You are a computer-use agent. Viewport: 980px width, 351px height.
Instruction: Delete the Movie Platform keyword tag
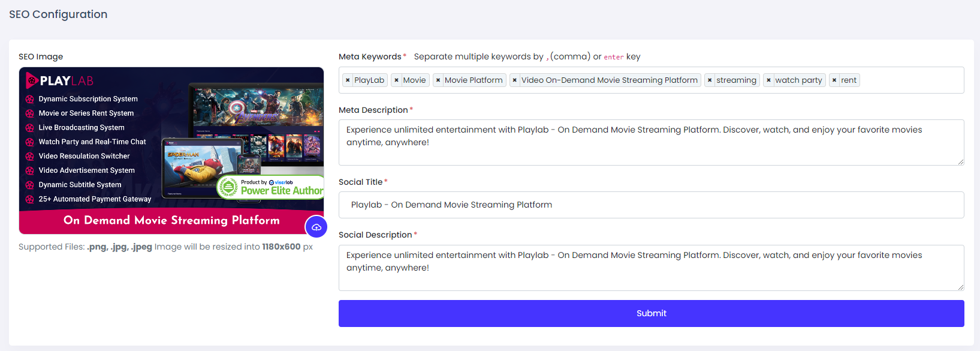pos(438,80)
